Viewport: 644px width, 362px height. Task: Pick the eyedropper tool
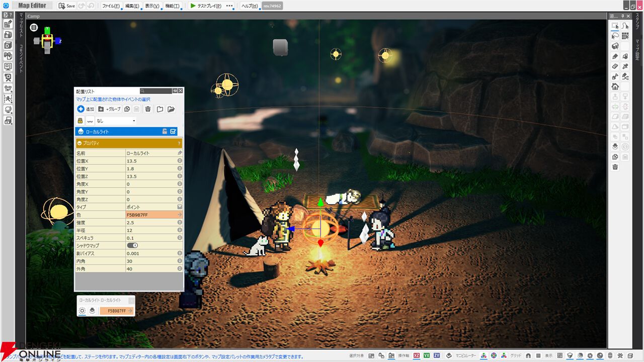coord(625,66)
